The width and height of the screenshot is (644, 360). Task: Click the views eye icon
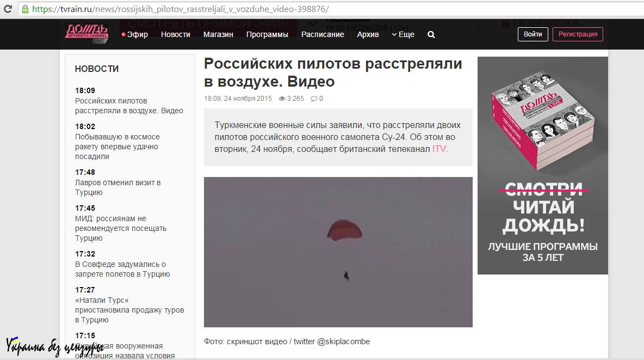tap(282, 99)
